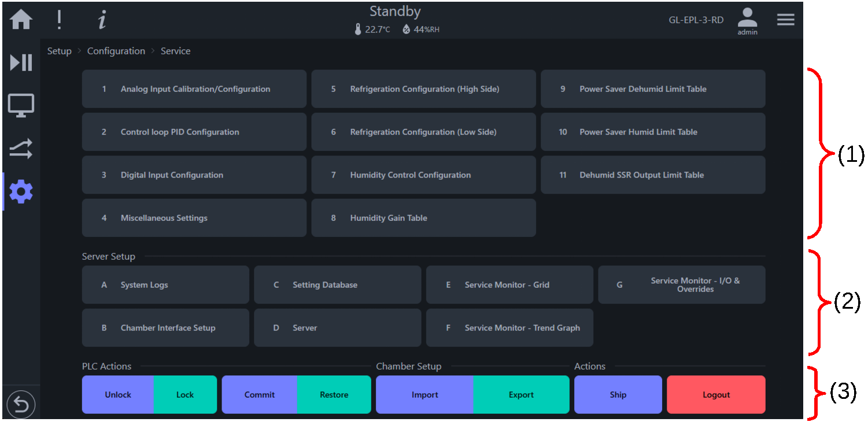868x422 pixels.
Task: Open the information icon
Action: (x=102, y=20)
